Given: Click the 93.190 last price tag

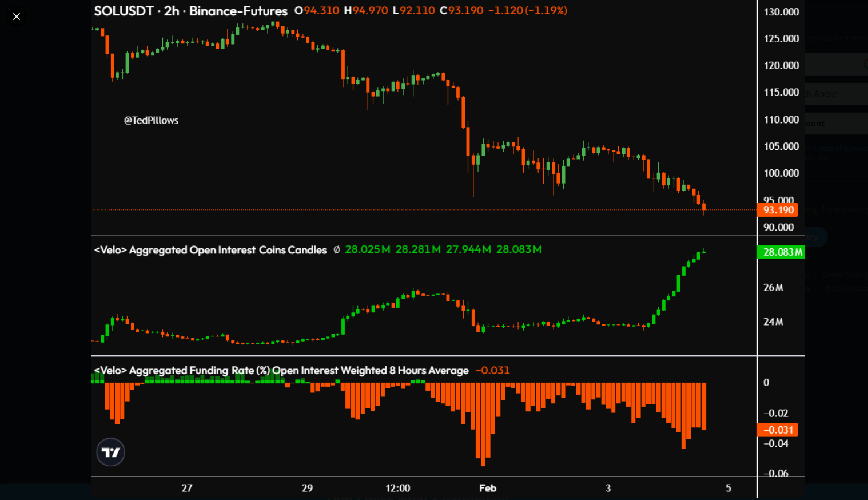Looking at the screenshot, I should coord(778,210).
